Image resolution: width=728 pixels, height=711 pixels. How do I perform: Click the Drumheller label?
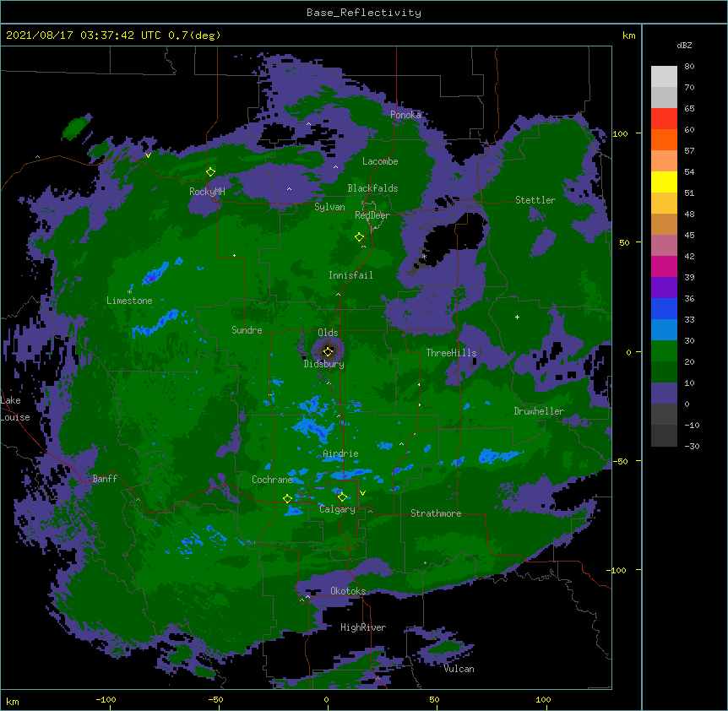click(539, 411)
